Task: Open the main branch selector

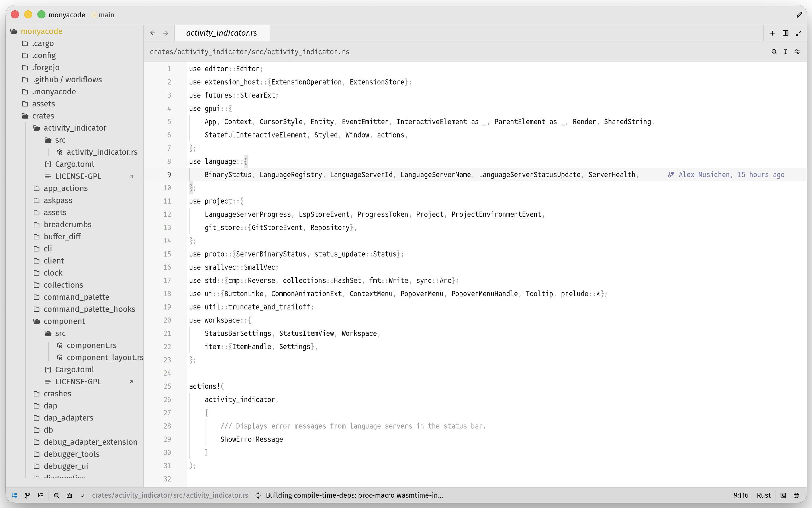Action: tap(103, 15)
